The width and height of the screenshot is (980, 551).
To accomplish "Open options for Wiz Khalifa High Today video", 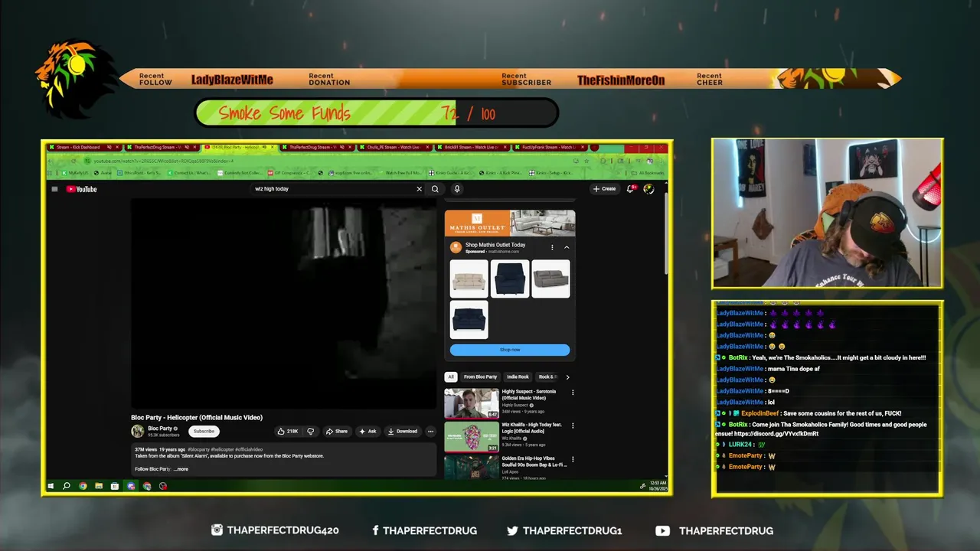I will tap(572, 426).
